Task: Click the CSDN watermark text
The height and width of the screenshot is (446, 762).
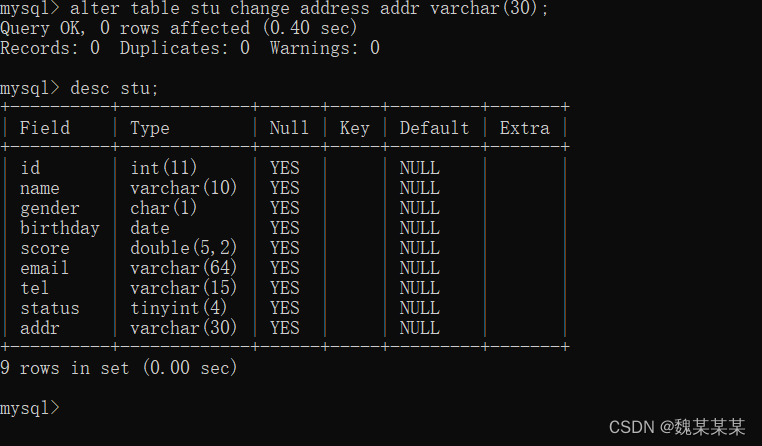Action: point(677,427)
